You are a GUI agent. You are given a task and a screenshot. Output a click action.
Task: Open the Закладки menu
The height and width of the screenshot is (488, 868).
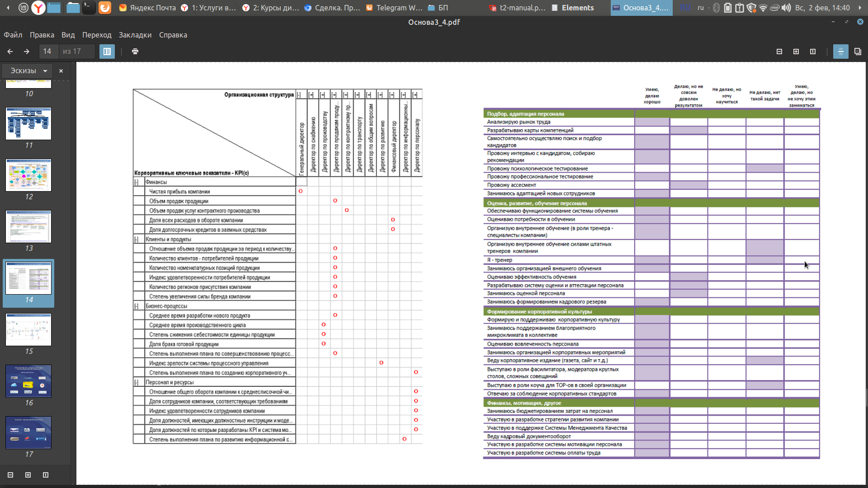[x=135, y=35]
